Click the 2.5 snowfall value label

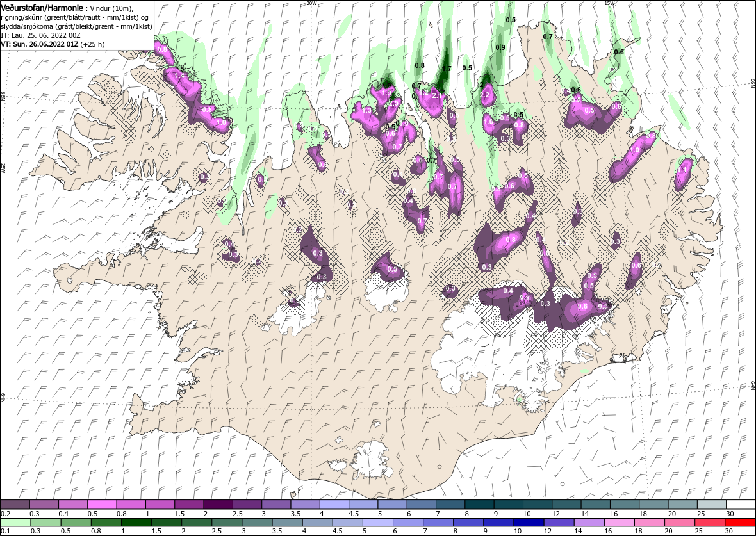point(394,103)
